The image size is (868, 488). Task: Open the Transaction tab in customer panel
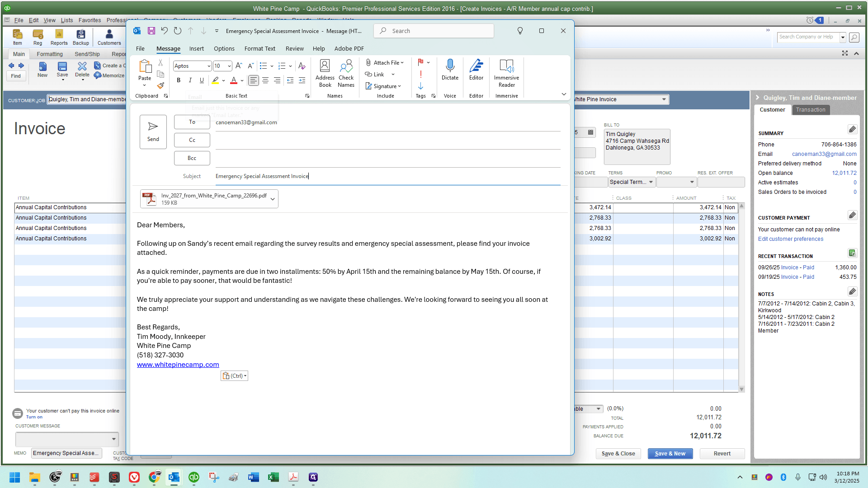click(x=811, y=110)
